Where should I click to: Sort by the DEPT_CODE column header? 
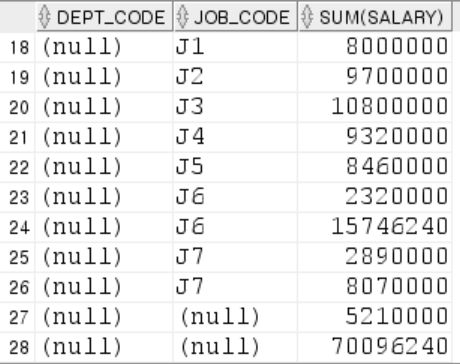click(104, 17)
